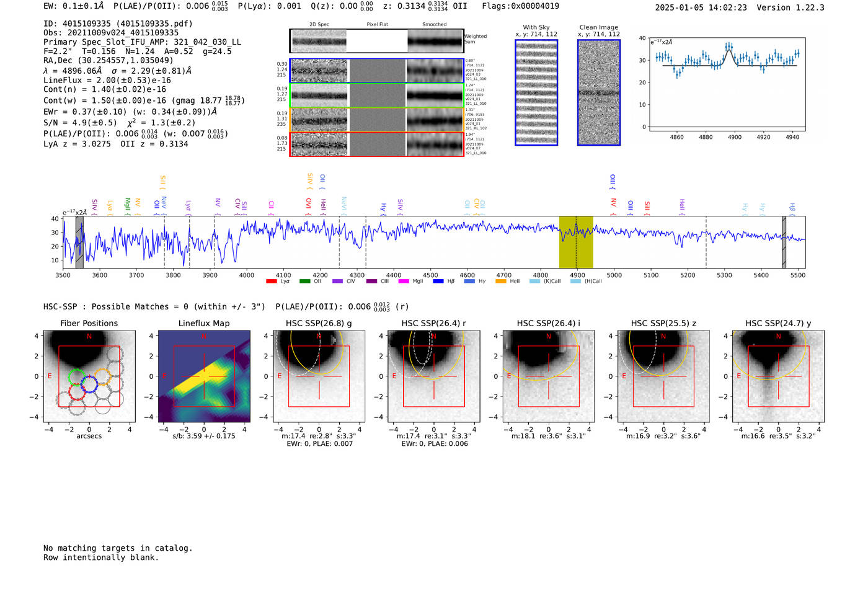Click the magenta MgII legend swatch
The height and width of the screenshot is (591, 868).
(404, 282)
